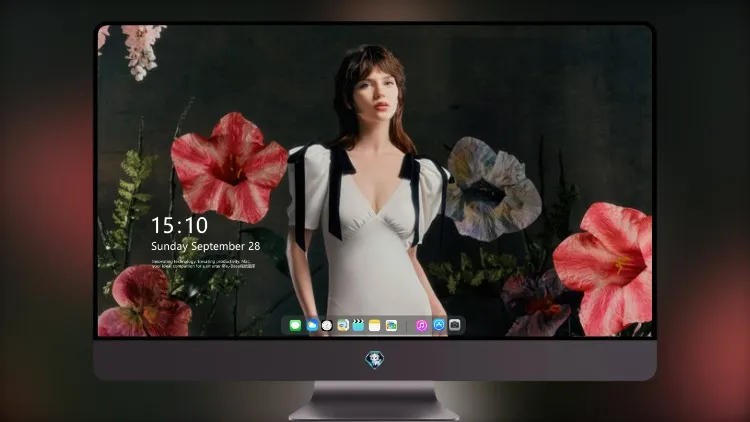Open the Weather app in the dock
This screenshot has width=750, height=422.
[x=312, y=325]
